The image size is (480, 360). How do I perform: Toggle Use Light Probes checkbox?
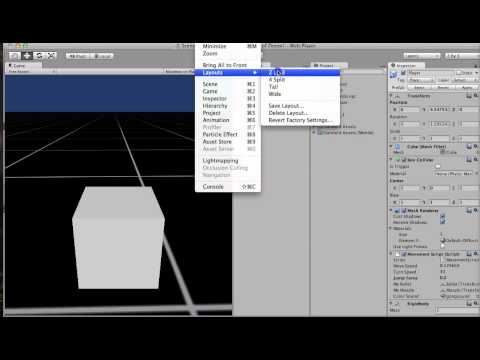pyautogui.click(x=443, y=247)
